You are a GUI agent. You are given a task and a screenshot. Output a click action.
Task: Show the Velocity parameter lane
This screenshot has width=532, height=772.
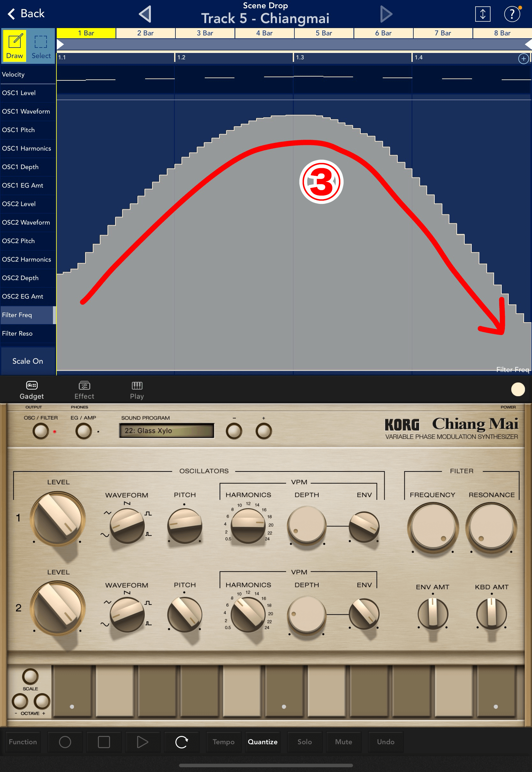click(28, 74)
